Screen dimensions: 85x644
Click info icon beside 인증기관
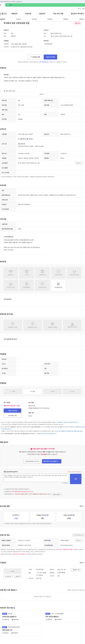[50, 540]
